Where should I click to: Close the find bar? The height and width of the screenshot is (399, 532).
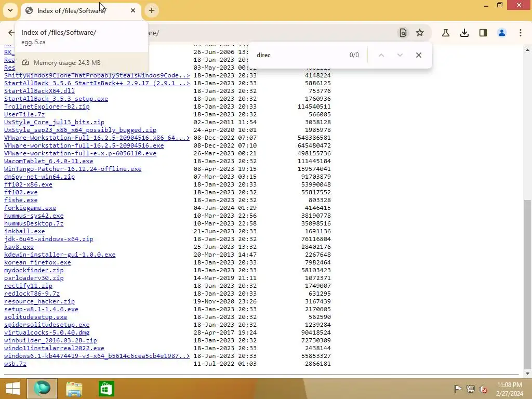419,55
